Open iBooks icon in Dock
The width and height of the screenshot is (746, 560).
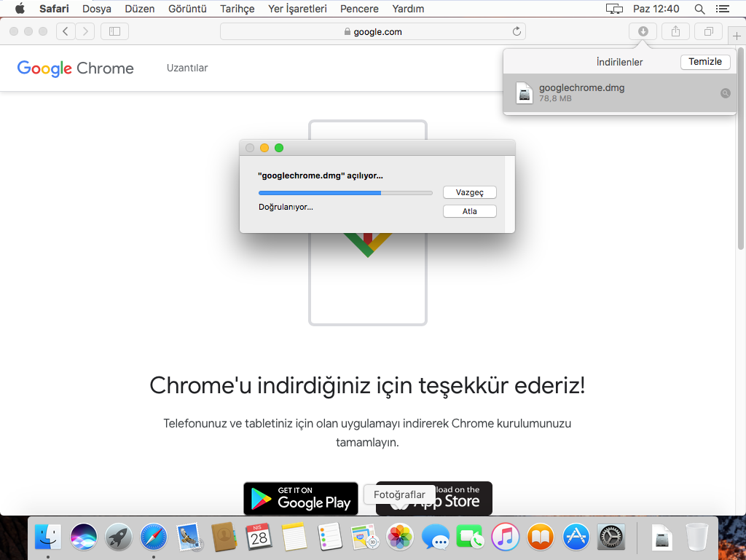tap(541, 537)
